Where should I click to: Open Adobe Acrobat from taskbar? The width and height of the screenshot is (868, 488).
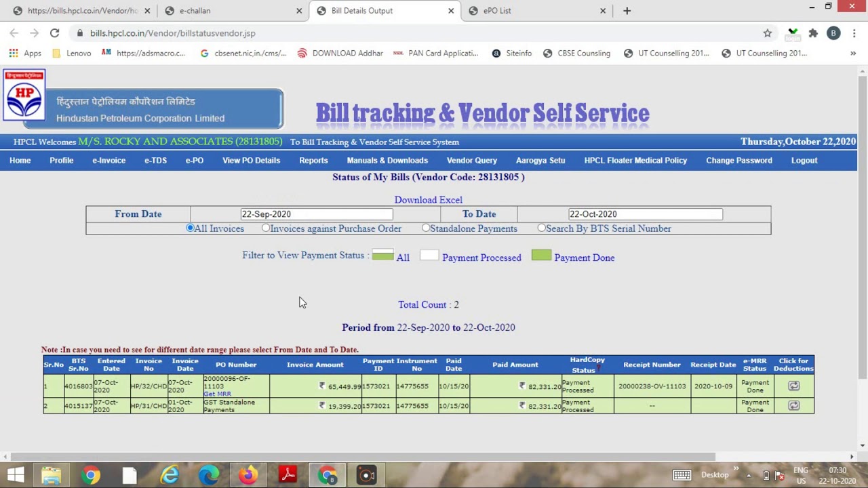[x=288, y=474]
